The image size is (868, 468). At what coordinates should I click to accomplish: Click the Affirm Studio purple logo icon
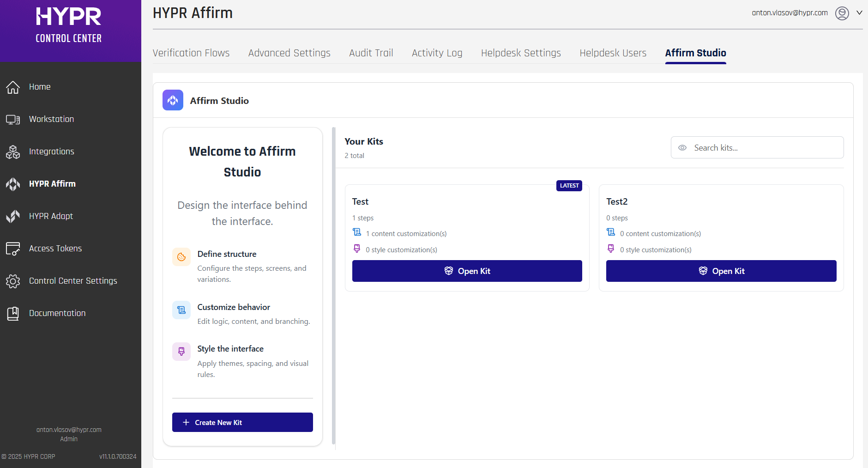[x=173, y=100]
